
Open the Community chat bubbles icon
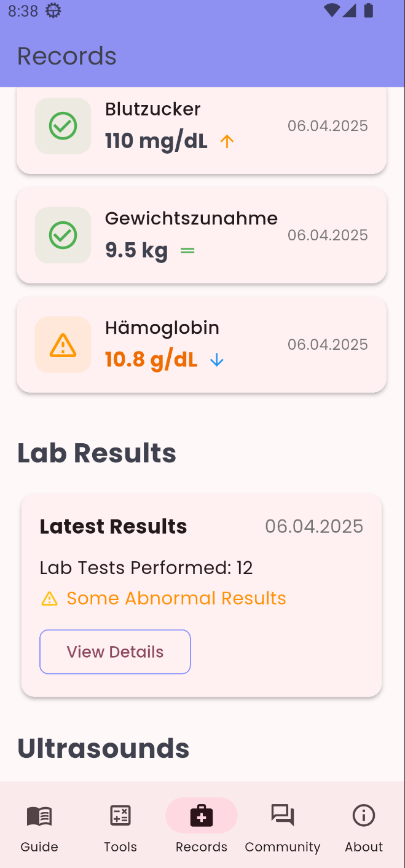[x=283, y=816]
